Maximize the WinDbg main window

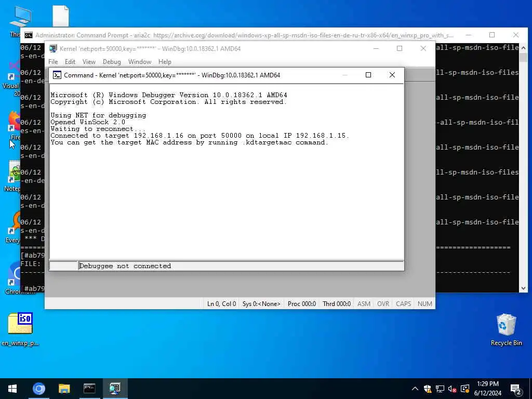click(400, 48)
